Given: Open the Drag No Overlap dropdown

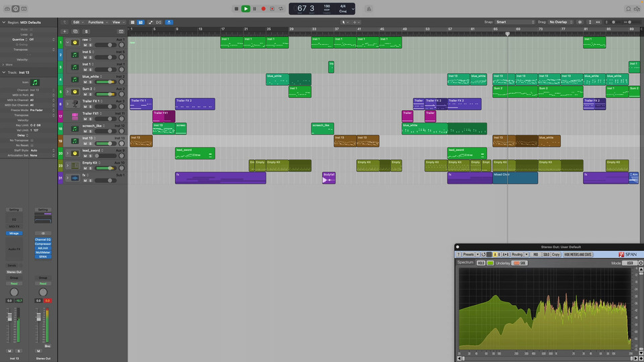Looking at the screenshot, I should coord(561,22).
